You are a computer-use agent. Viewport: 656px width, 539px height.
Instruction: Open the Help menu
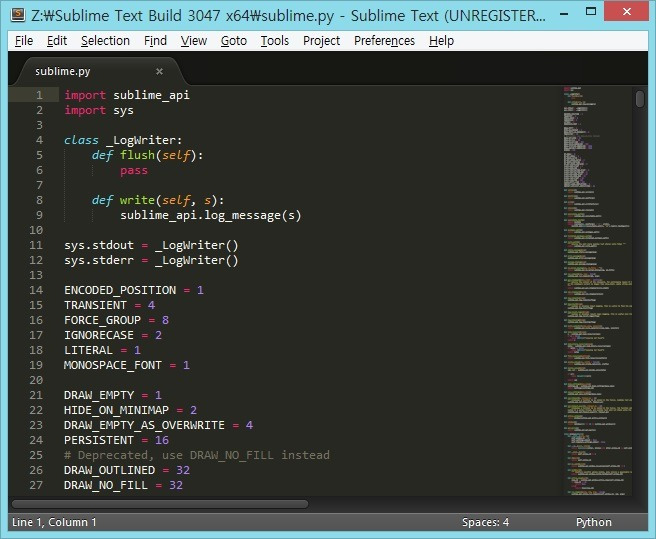tap(441, 41)
